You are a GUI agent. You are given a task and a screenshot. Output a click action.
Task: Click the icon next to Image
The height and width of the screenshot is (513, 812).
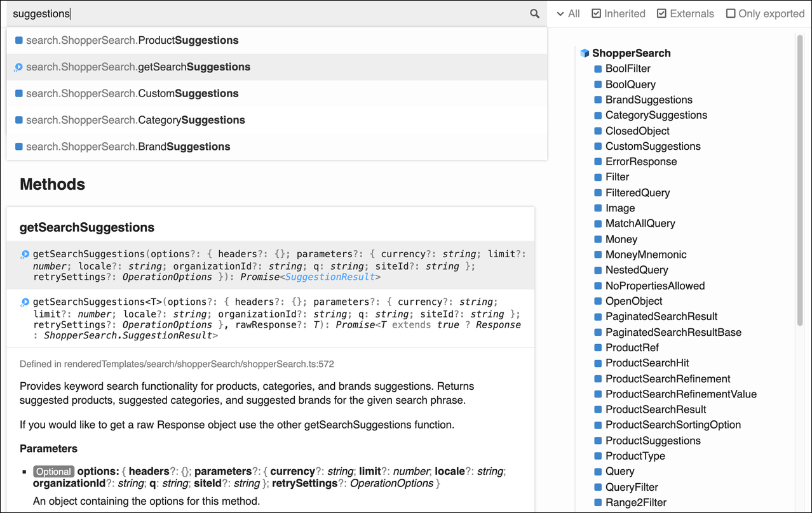click(x=598, y=208)
